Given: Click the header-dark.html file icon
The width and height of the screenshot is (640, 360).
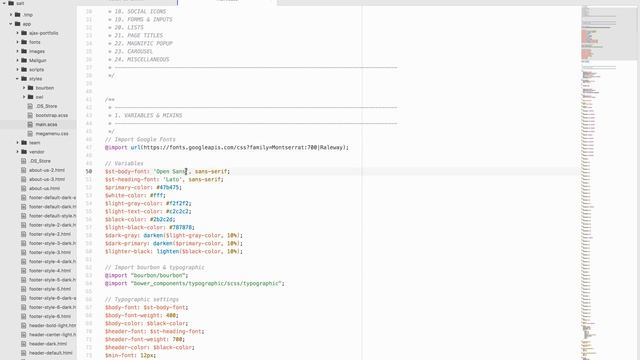Looking at the screenshot, I should point(24,344).
